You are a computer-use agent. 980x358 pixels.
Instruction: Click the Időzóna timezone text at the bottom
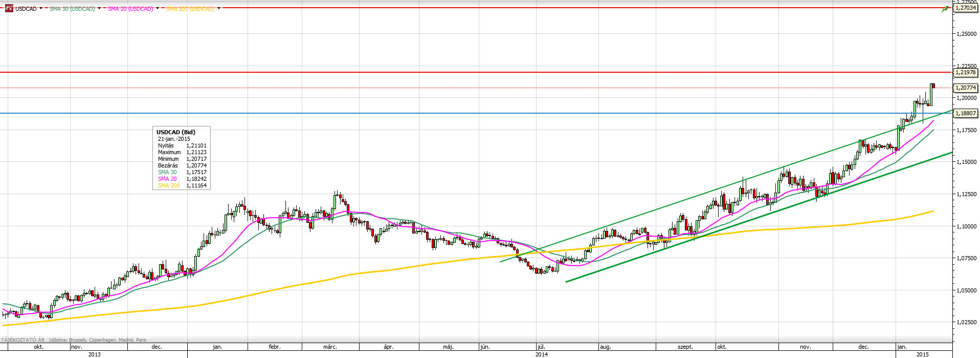(98, 340)
